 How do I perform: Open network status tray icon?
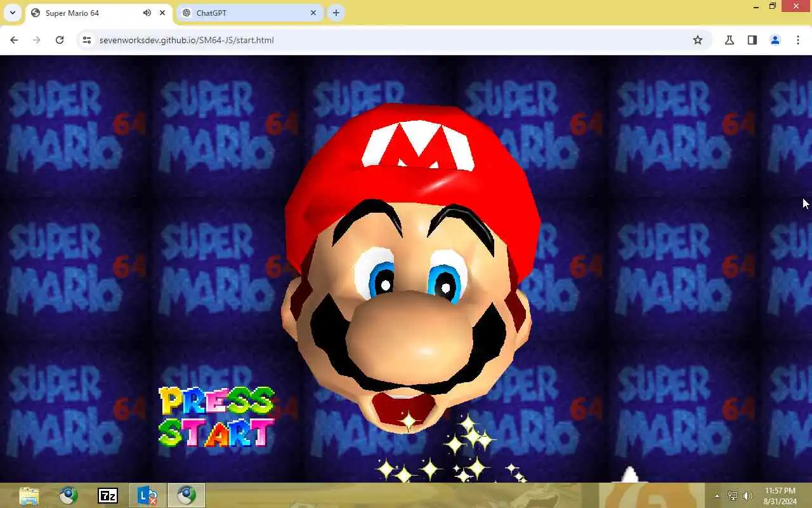[x=733, y=496]
